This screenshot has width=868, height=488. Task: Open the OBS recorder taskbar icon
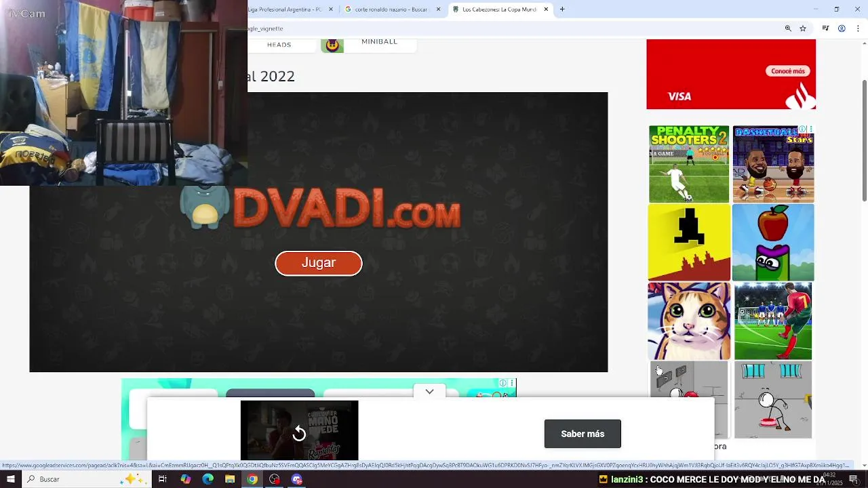tap(275, 479)
